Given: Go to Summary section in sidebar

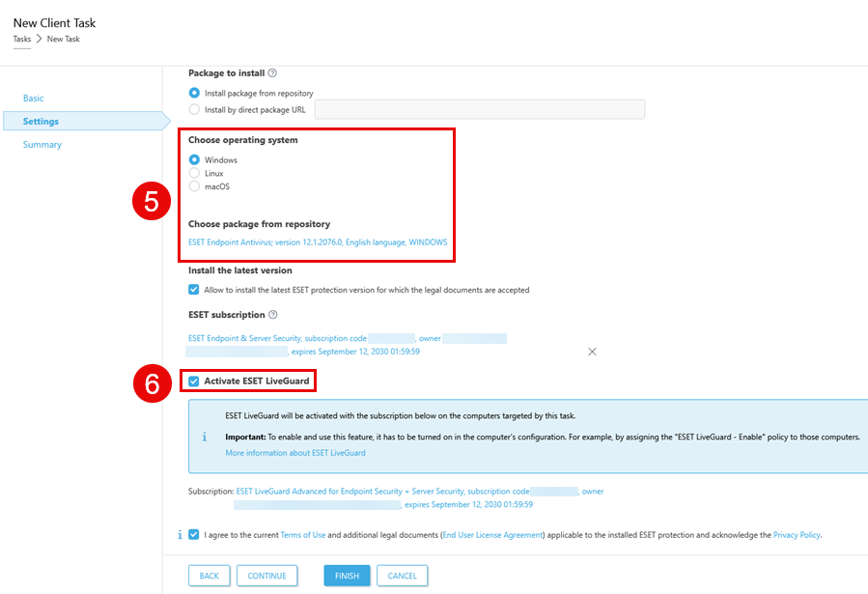Looking at the screenshot, I should tap(42, 145).
